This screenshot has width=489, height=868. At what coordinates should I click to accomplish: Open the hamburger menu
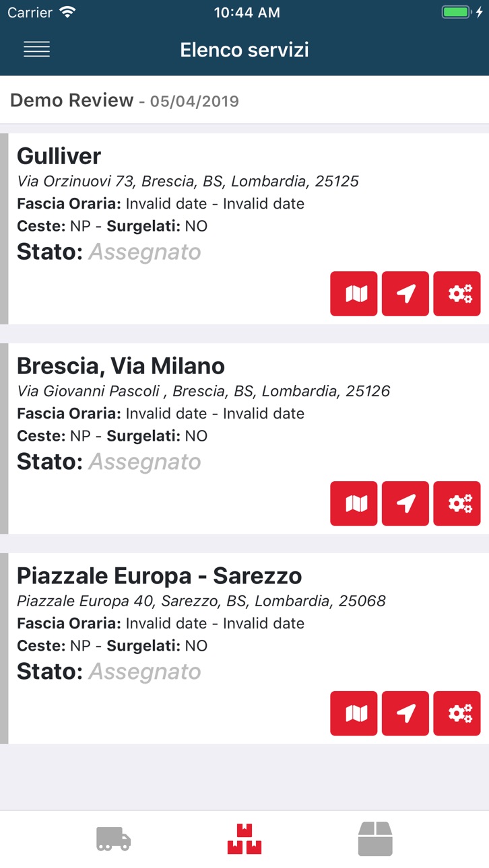[36, 49]
